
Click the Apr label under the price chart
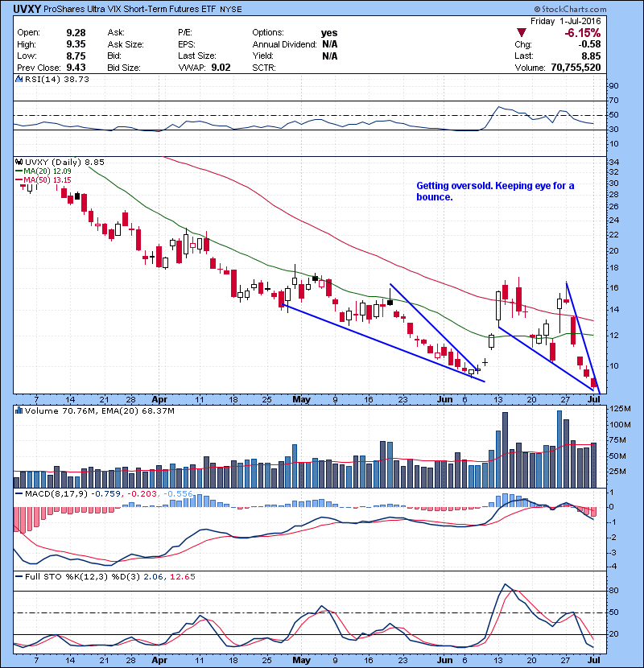pyautogui.click(x=159, y=400)
